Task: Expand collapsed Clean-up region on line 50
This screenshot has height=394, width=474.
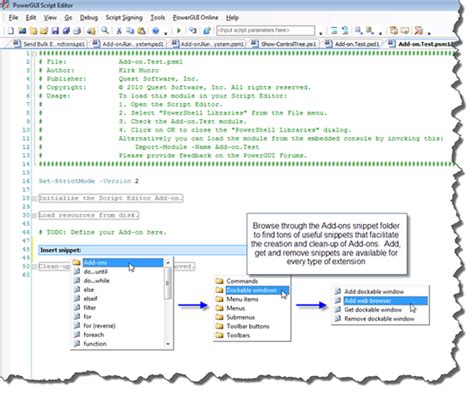Action: [34, 267]
